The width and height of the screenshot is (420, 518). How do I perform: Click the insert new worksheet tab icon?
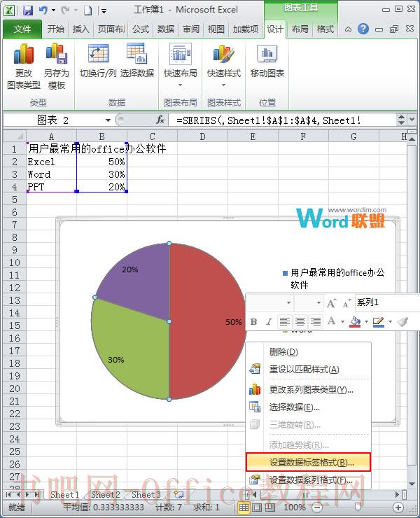178,494
